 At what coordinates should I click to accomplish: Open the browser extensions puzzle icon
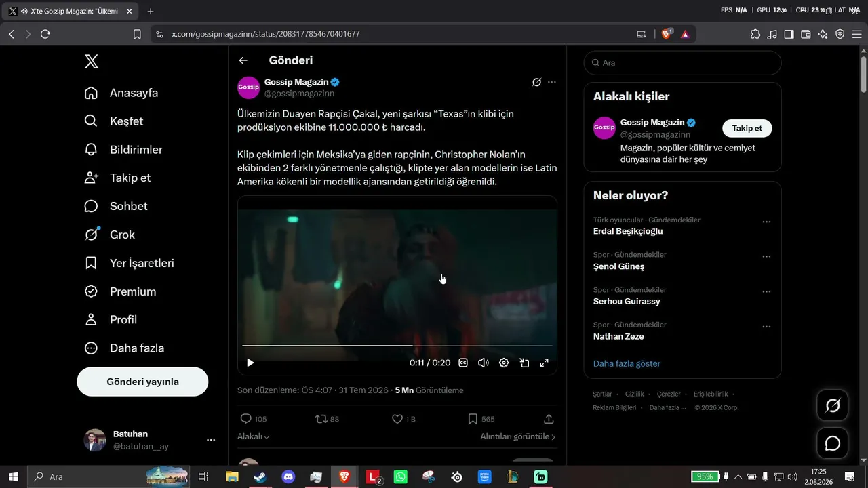pos(755,34)
